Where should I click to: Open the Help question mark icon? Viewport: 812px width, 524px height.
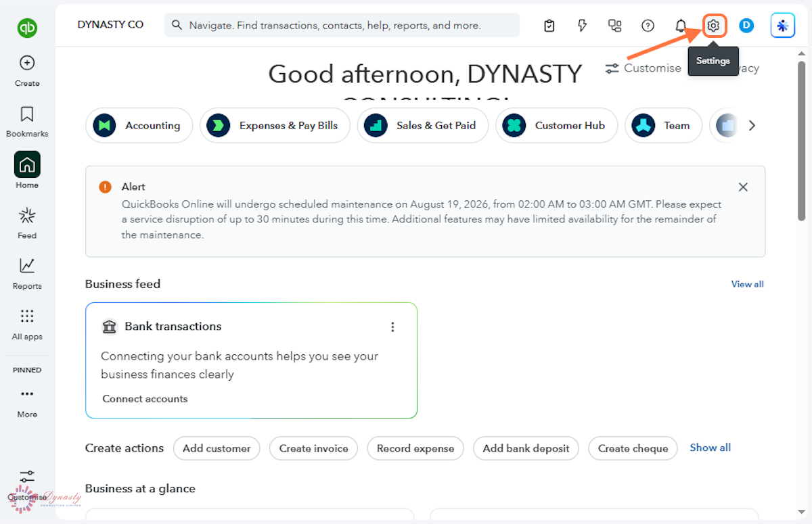coord(648,26)
